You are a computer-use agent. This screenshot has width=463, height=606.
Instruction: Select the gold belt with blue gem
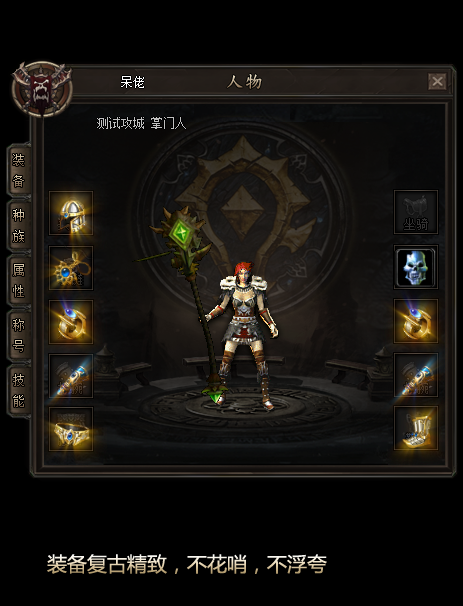tap(71, 429)
